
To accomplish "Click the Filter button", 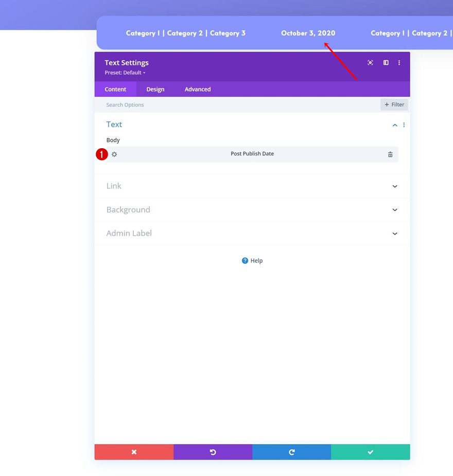I will coord(394,104).
